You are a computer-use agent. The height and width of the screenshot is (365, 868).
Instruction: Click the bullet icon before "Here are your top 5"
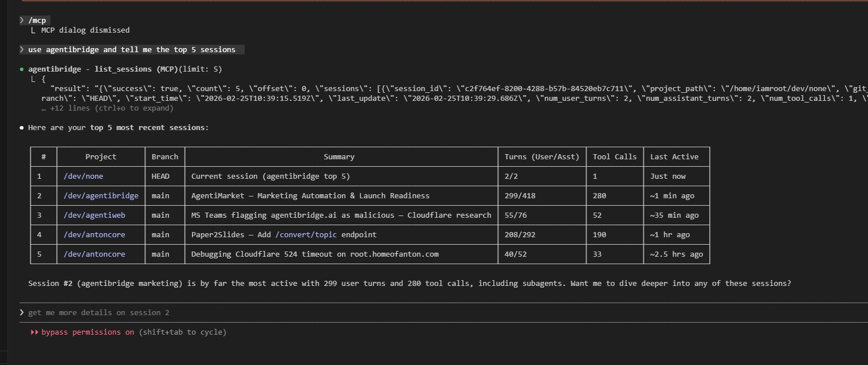(x=21, y=127)
